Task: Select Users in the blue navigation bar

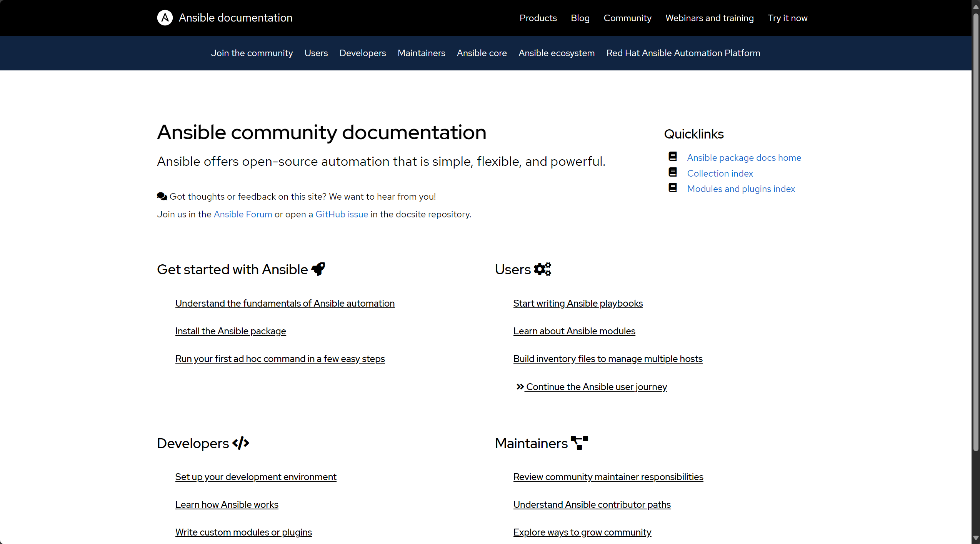Action: click(316, 53)
